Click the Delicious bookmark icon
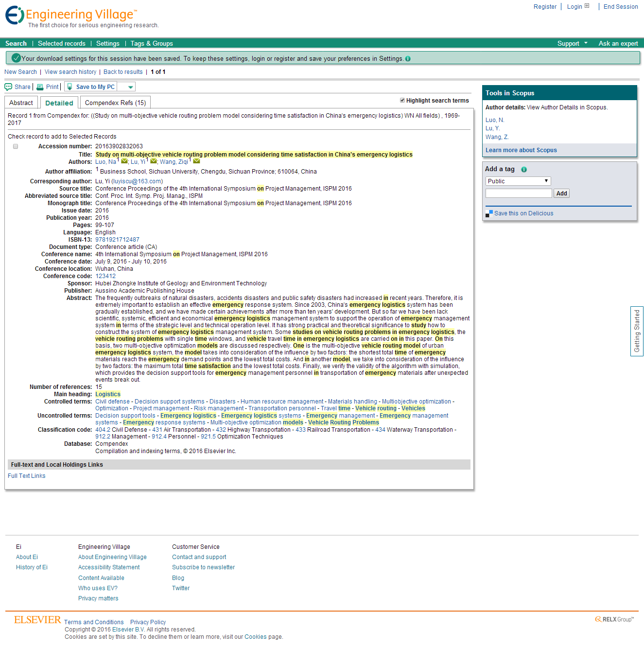 click(489, 213)
